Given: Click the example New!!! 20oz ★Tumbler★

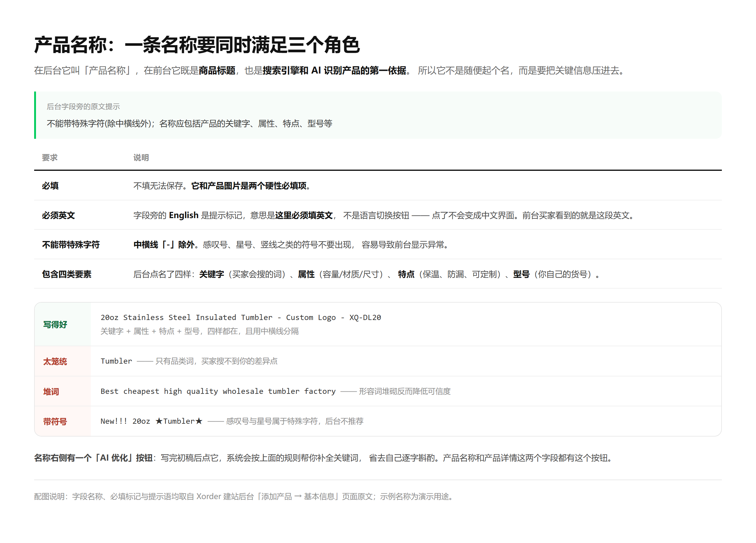Looking at the screenshot, I should pyautogui.click(x=152, y=421).
